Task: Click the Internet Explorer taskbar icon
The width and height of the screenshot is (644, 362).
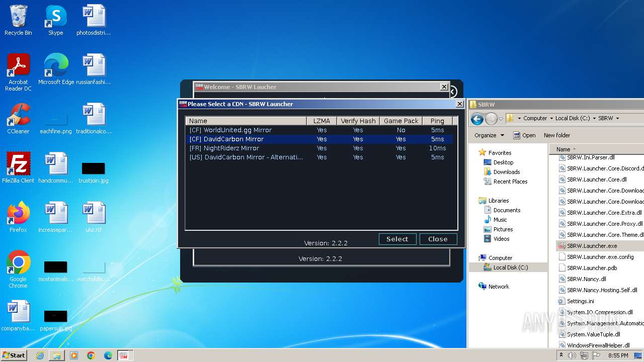Action: (x=40, y=355)
